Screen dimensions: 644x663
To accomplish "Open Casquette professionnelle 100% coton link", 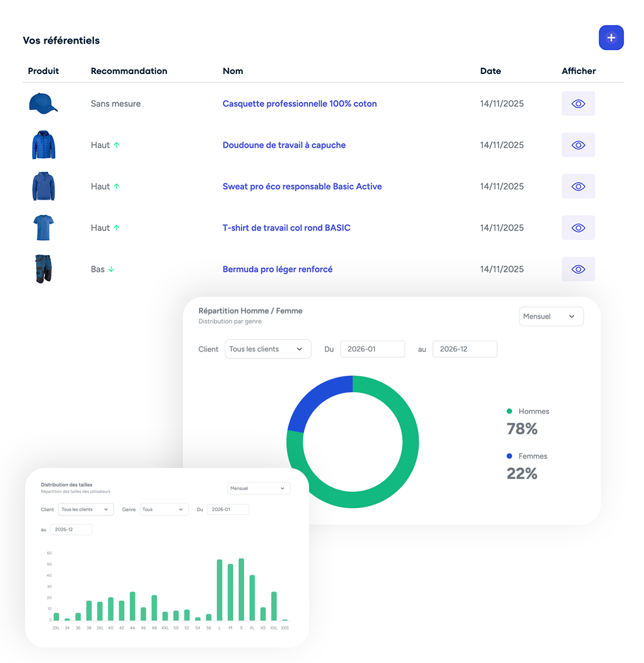I will [299, 104].
